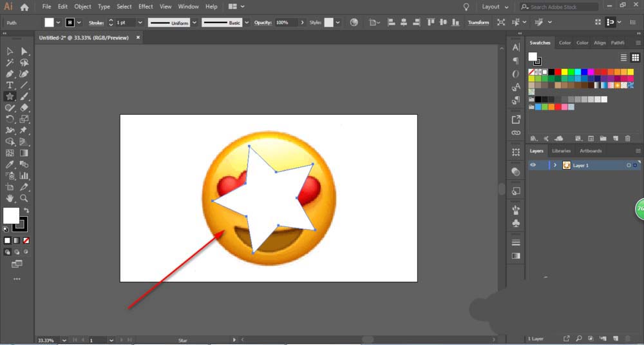
Task: Open the Links panel icon
Action: point(516,133)
